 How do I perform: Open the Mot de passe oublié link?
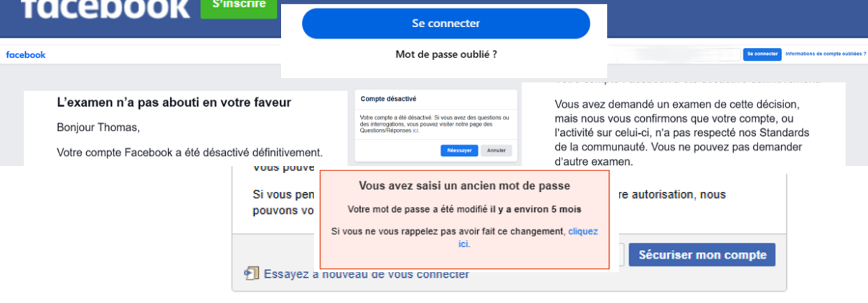coord(446,54)
